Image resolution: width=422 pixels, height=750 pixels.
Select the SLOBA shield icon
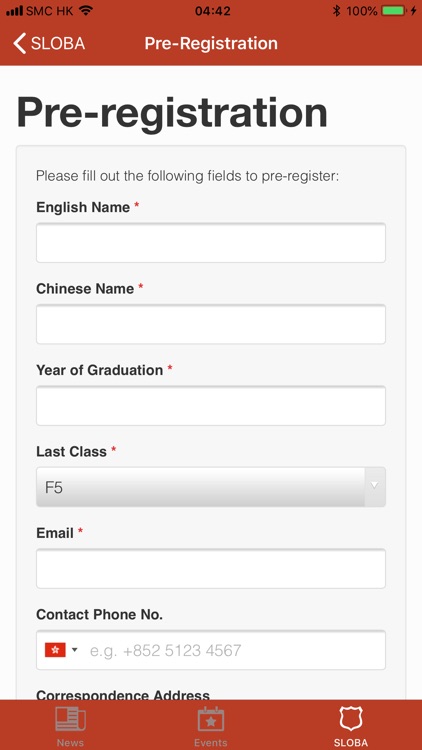[351, 718]
